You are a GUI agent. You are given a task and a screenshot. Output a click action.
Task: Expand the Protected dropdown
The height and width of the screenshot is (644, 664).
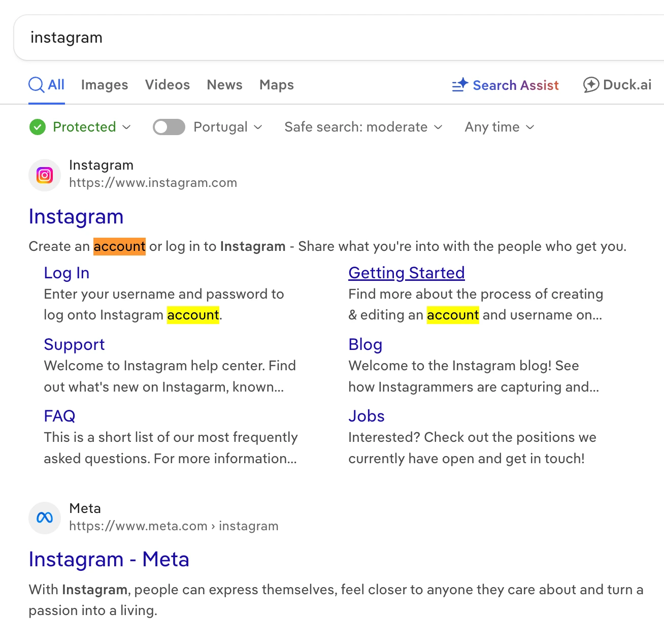(x=126, y=127)
